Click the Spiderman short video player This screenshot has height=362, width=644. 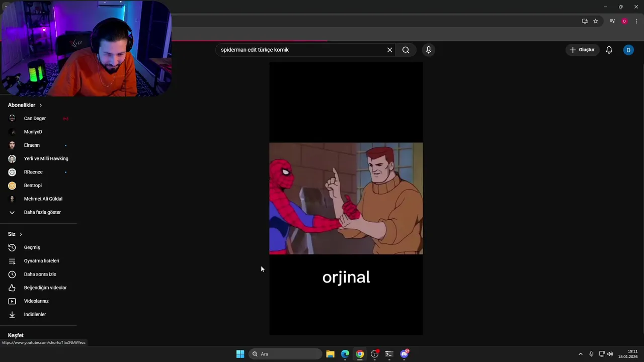pos(346,198)
